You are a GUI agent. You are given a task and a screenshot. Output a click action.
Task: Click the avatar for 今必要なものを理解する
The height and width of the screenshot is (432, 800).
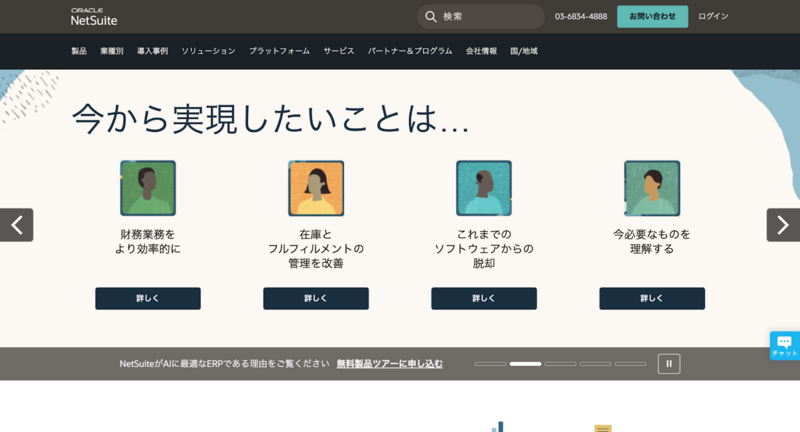[x=652, y=188]
